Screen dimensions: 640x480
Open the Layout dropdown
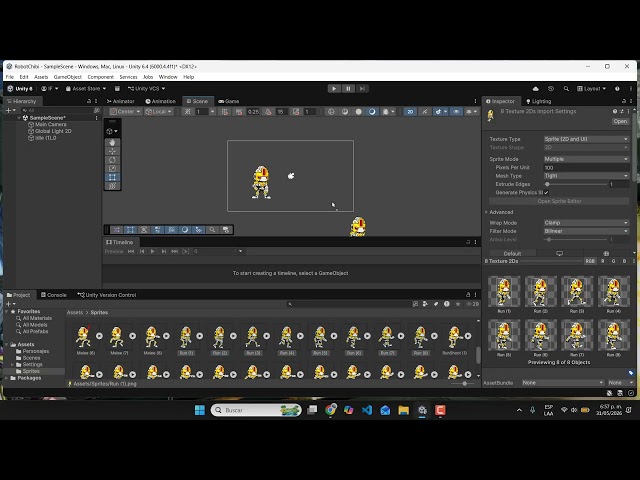click(x=592, y=89)
